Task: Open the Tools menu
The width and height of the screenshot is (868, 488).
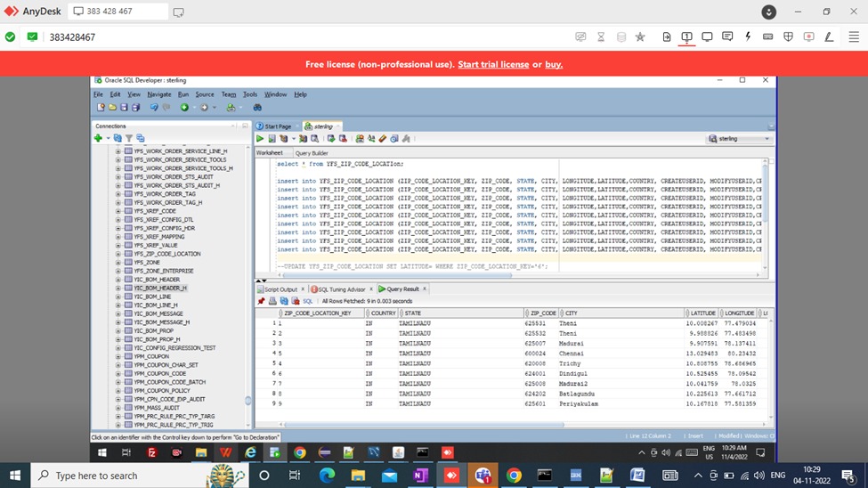Action: pyautogui.click(x=250, y=94)
